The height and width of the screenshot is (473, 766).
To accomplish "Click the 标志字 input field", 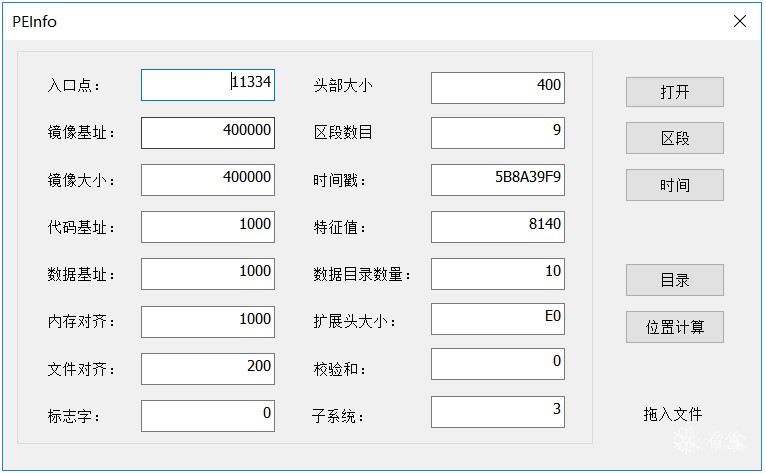I will 208,416.
